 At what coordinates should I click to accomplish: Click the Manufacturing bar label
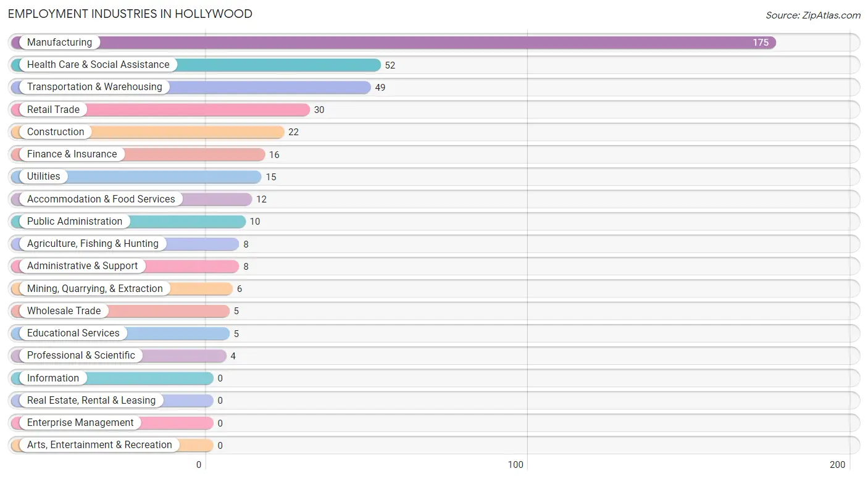tap(59, 43)
